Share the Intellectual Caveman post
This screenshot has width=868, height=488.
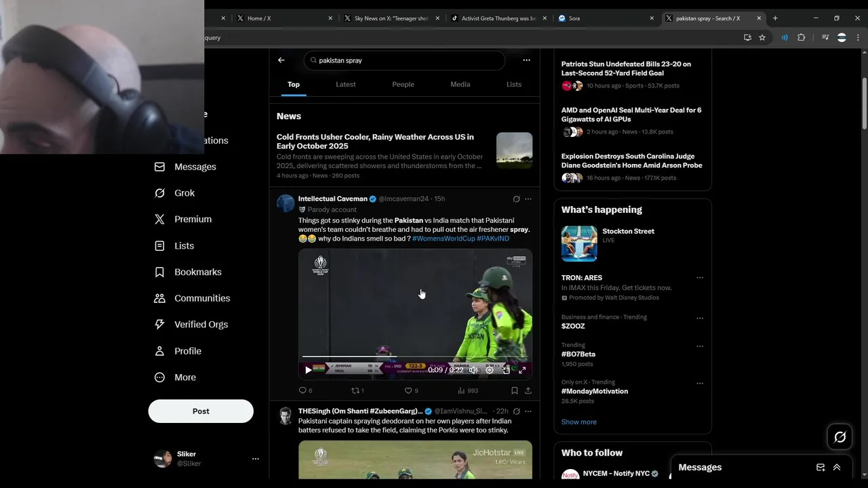tap(528, 390)
